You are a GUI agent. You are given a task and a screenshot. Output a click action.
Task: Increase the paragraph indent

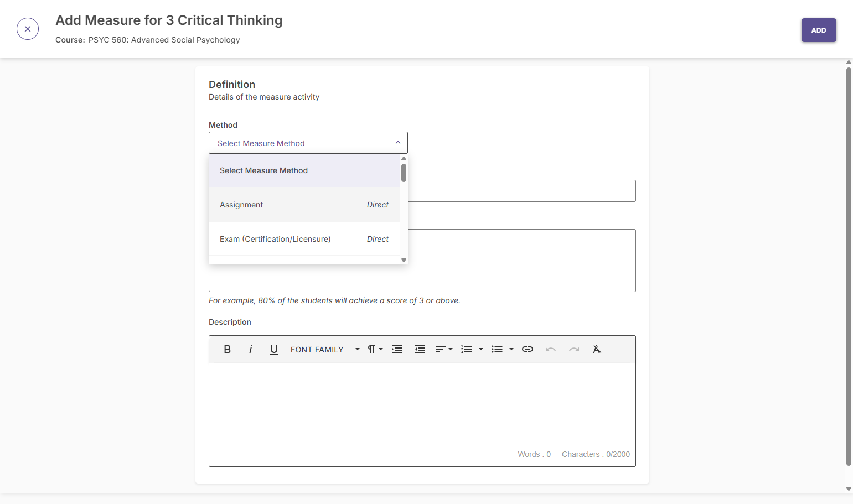pyautogui.click(x=397, y=349)
